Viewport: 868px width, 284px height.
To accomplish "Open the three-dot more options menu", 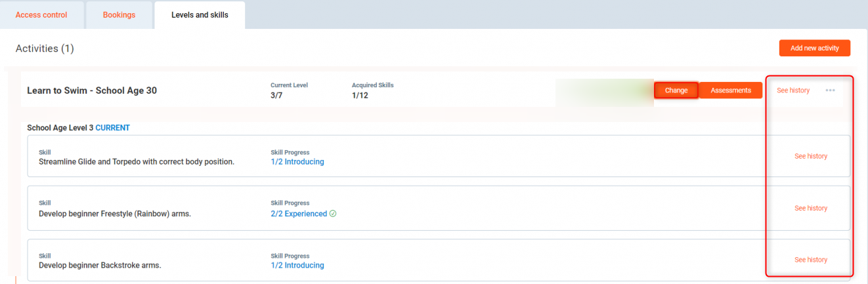I will click(830, 91).
